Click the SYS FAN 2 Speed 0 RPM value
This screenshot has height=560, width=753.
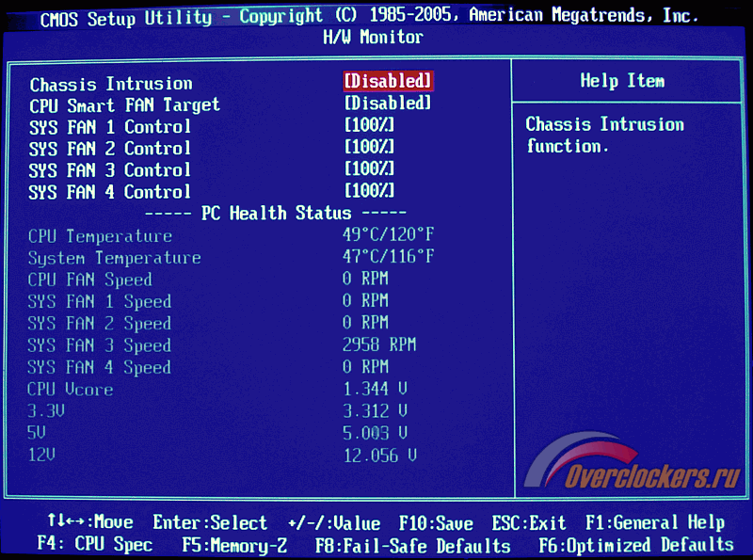(x=365, y=322)
